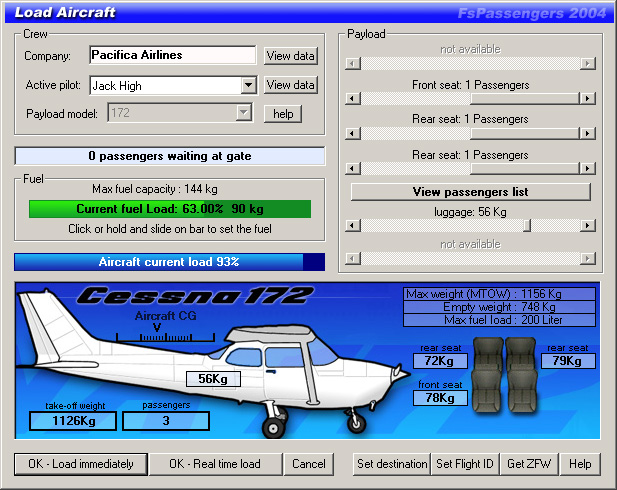Click the Max fuel load 200 Liter line
This screenshot has height=490, width=617.
click(499, 320)
